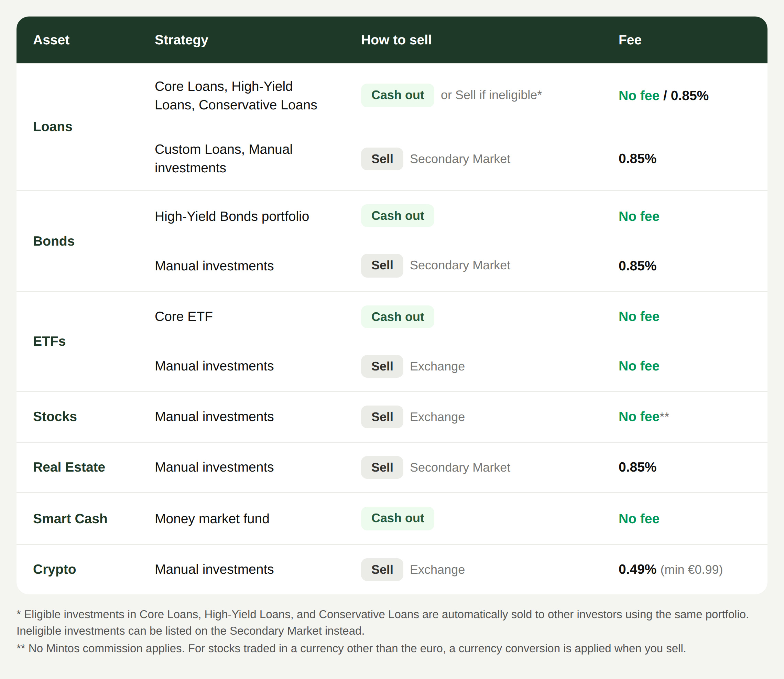Image resolution: width=784 pixels, height=679 pixels.
Task: Click the Fee column header
Action: (630, 40)
